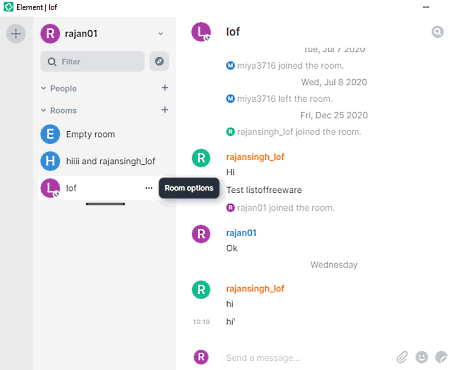Click the create plus button in the left strip
Image resolution: width=450 pixels, height=370 pixels.
click(16, 34)
